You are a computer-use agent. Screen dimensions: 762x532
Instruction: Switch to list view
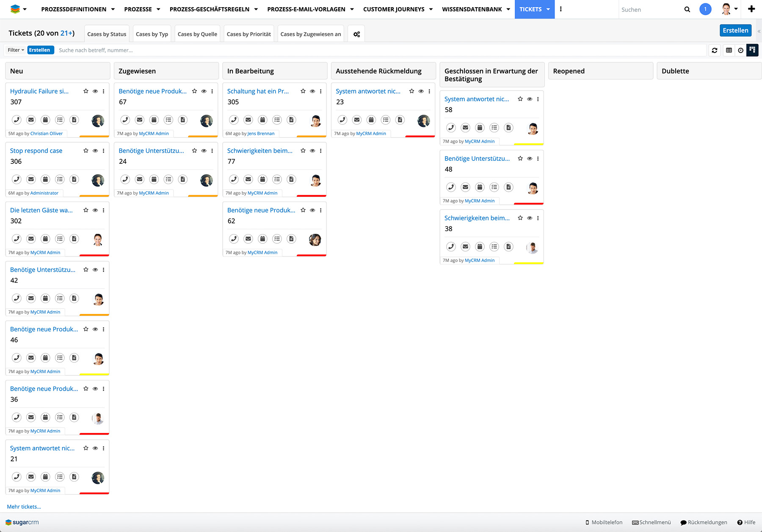coord(729,50)
